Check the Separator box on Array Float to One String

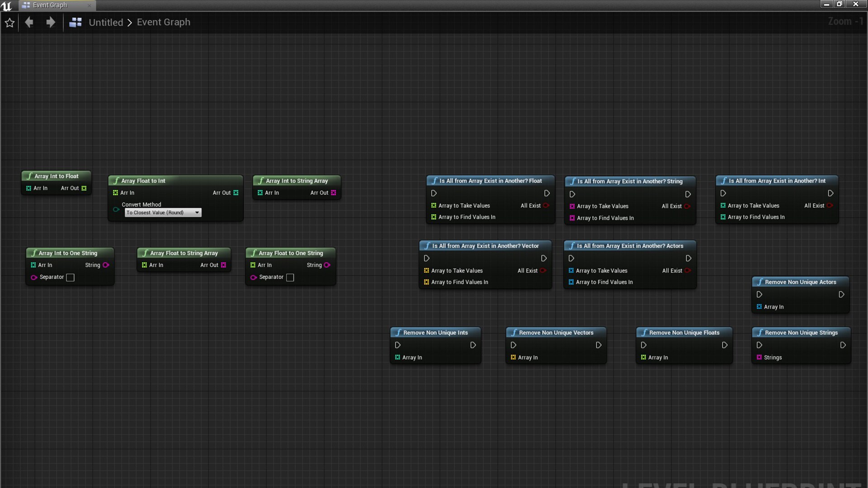point(289,277)
